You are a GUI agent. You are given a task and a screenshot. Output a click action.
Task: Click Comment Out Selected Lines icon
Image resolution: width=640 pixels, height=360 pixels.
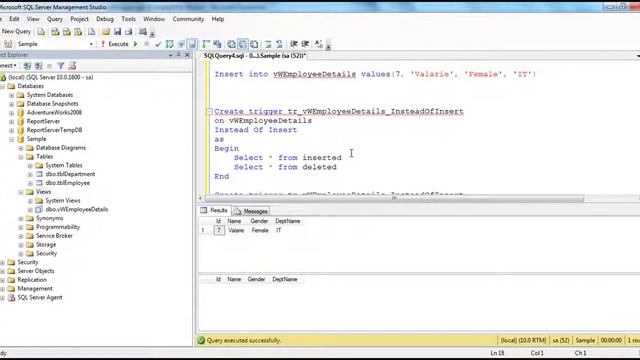coord(268,44)
